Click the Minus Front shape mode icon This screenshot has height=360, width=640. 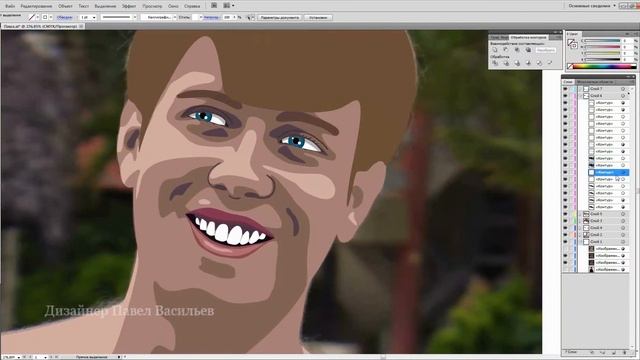click(506, 50)
